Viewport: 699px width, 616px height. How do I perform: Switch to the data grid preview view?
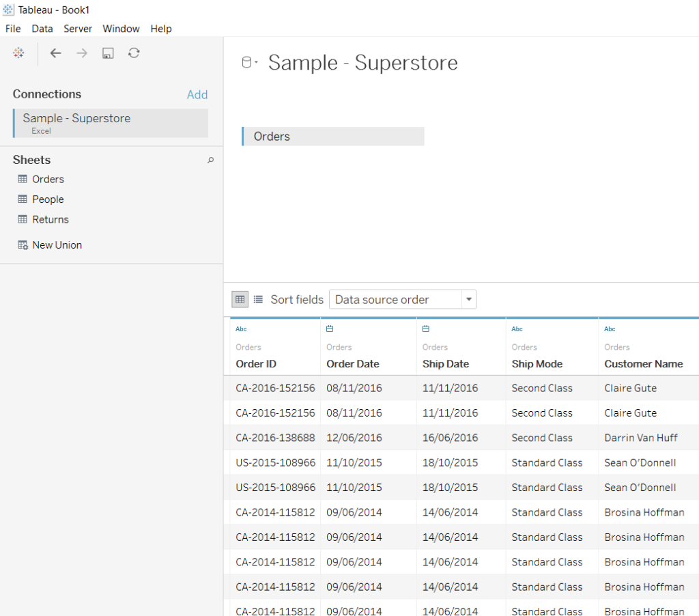240,299
